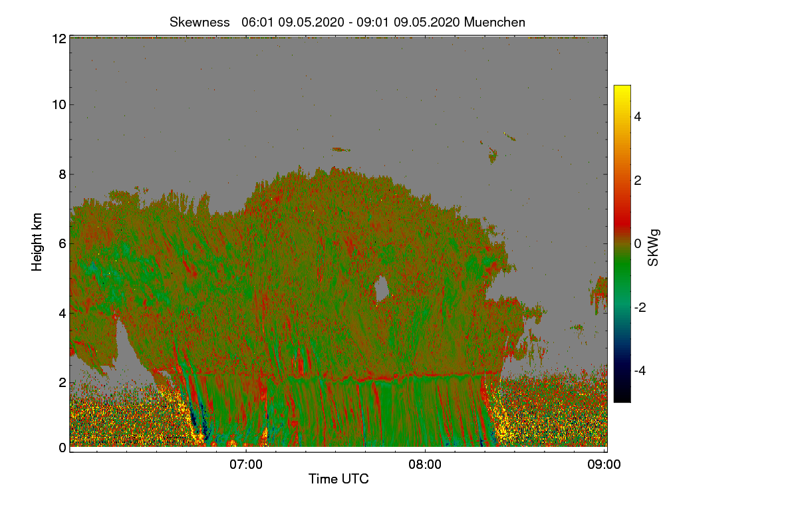Click the height axis label 10
This screenshot has height=532, width=798.
pyautogui.click(x=60, y=104)
